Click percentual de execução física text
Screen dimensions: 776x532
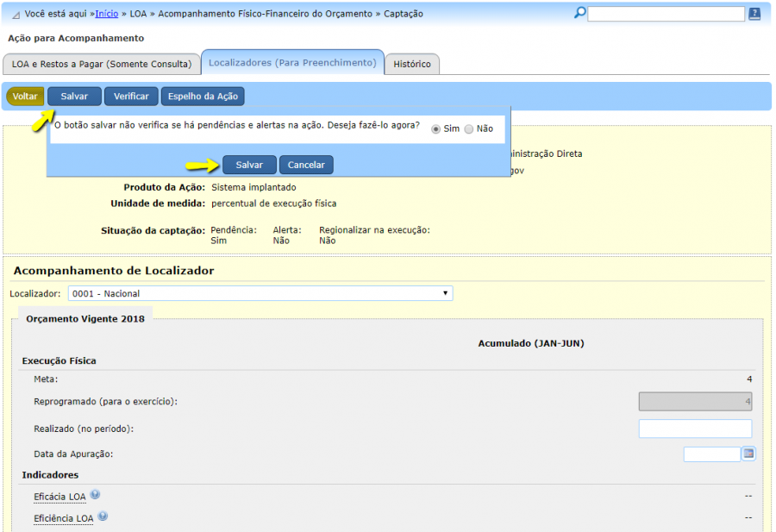pyautogui.click(x=273, y=203)
